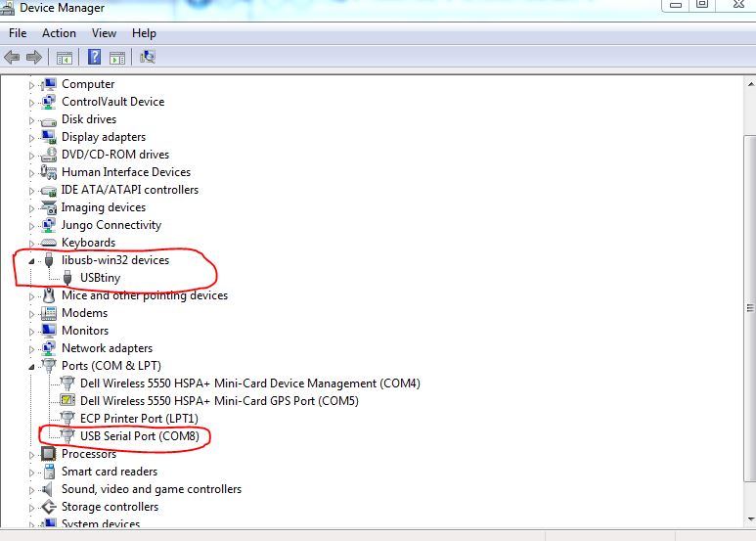Screen dimensions: 756x541
Task: Expand Sound, video and game controllers
Action: tap(32, 490)
